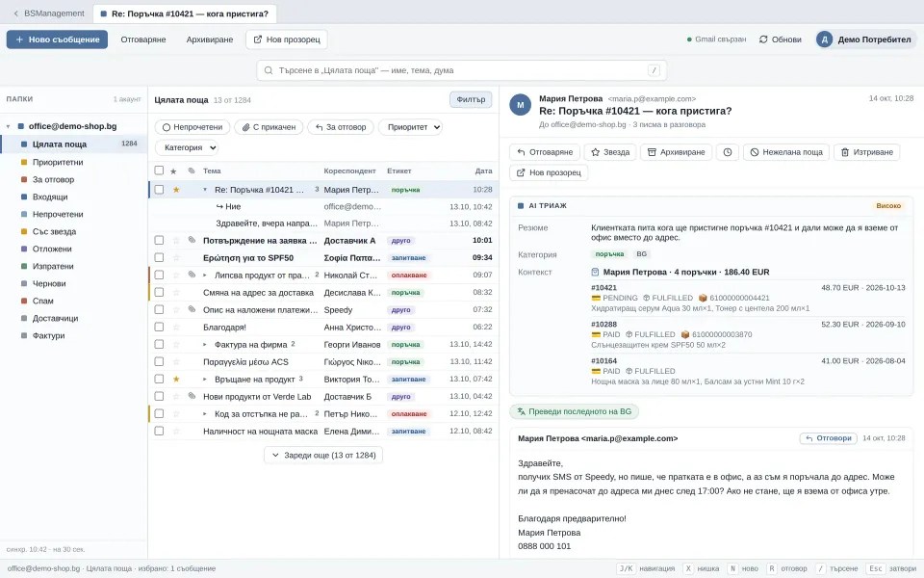Viewport: 924px width, 578px height.
Task: Click the slash shortcut key icon in search box
Action: (654, 70)
